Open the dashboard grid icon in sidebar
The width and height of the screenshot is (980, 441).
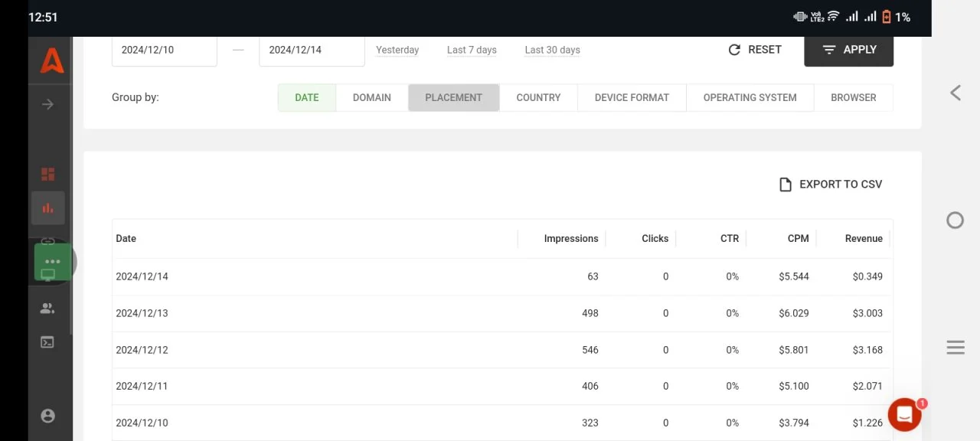point(47,175)
